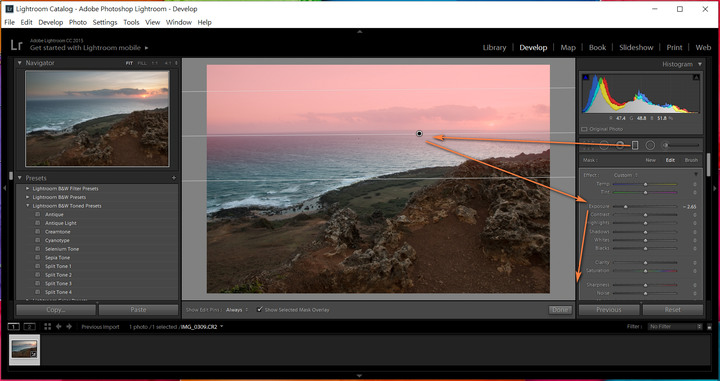Click the Done button

[x=560, y=310]
